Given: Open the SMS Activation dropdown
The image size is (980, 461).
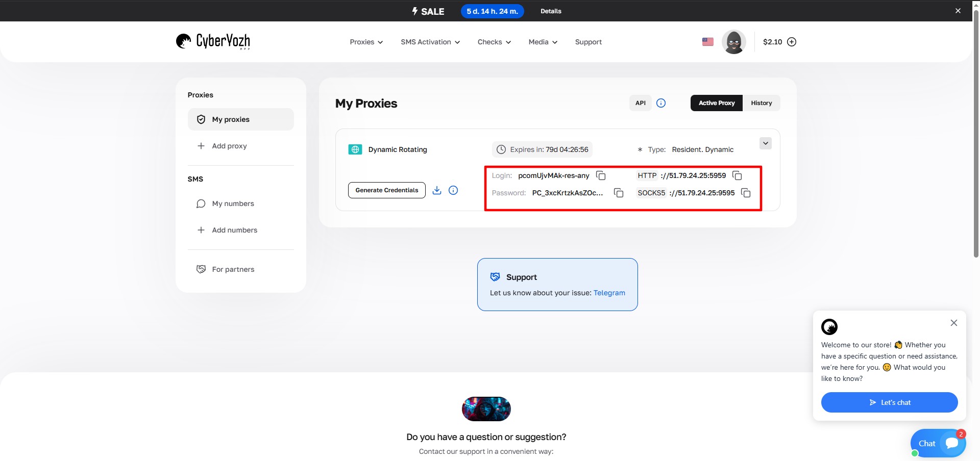Looking at the screenshot, I should point(430,42).
